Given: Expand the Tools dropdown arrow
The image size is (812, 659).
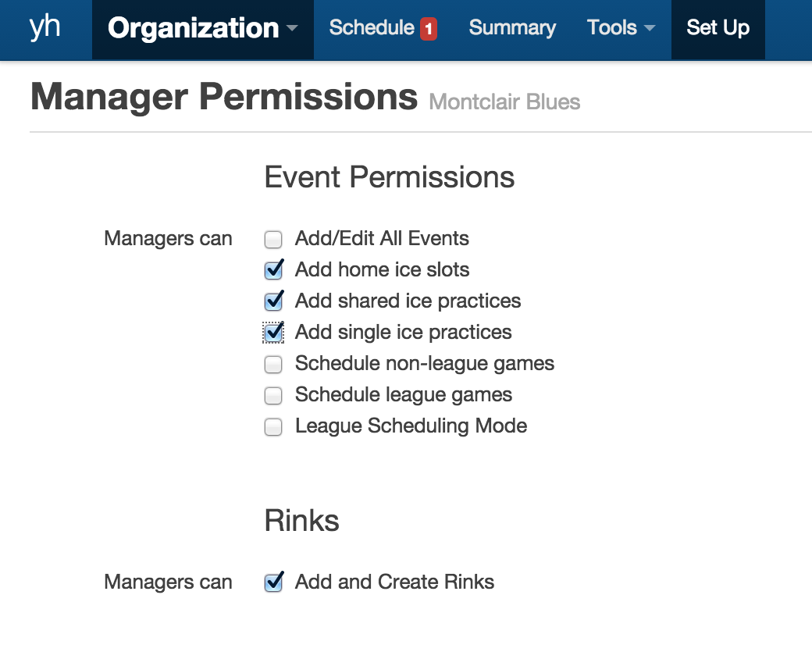Looking at the screenshot, I should tap(650, 29).
